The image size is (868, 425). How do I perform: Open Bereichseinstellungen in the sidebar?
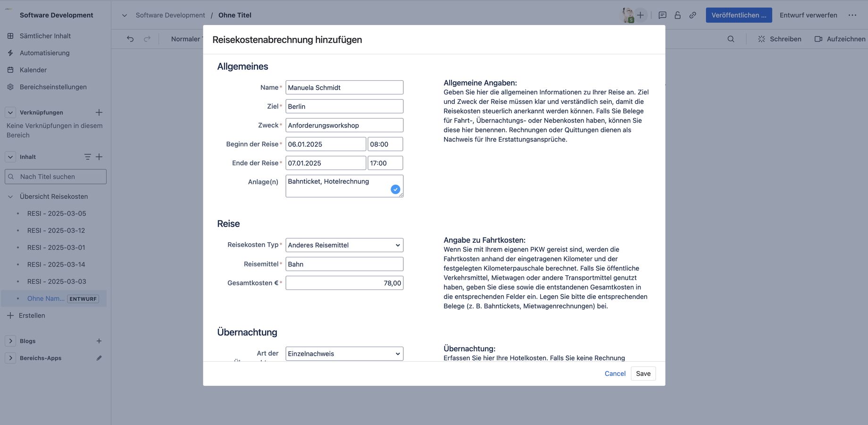(53, 87)
